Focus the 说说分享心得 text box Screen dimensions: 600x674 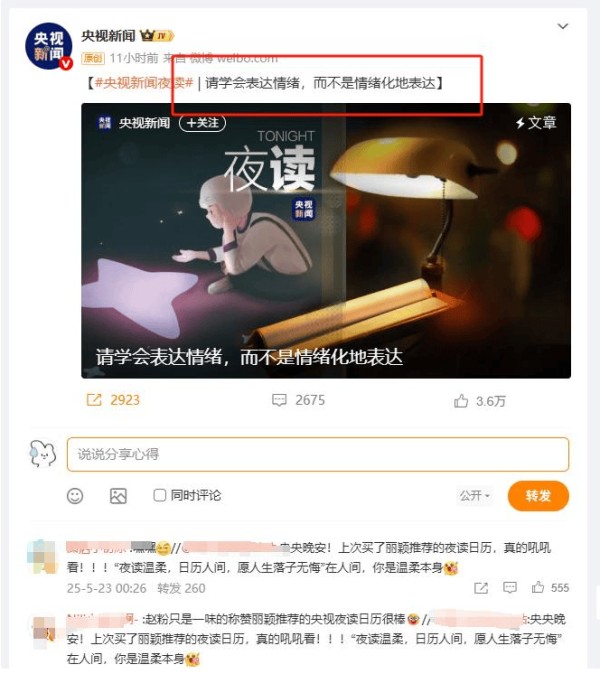pos(318,454)
